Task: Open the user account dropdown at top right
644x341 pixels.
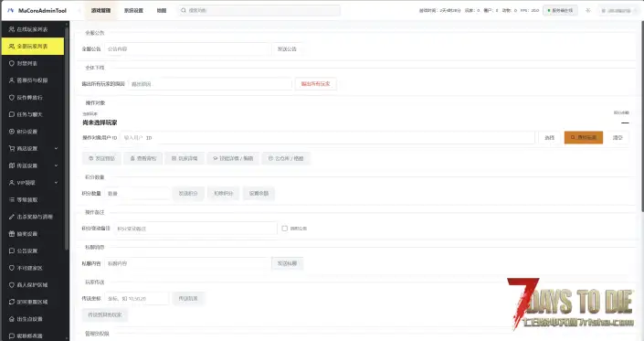Action: pyautogui.click(x=618, y=10)
